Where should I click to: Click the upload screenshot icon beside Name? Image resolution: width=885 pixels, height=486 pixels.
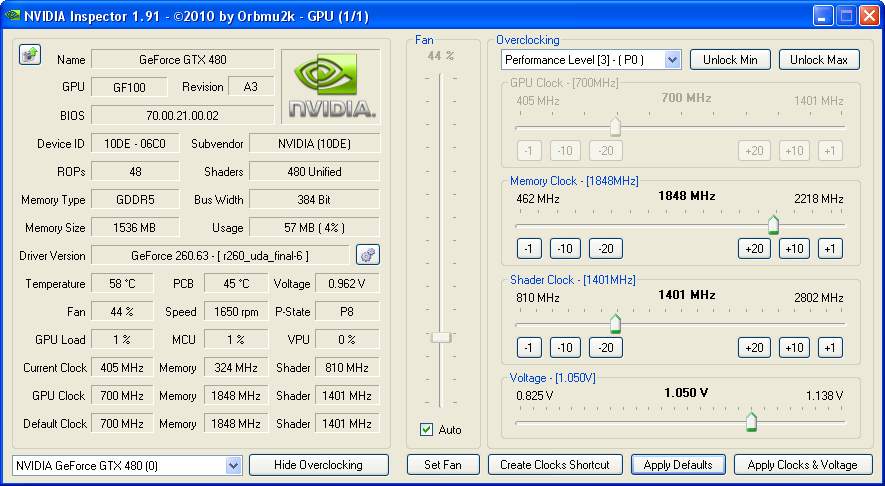30,55
